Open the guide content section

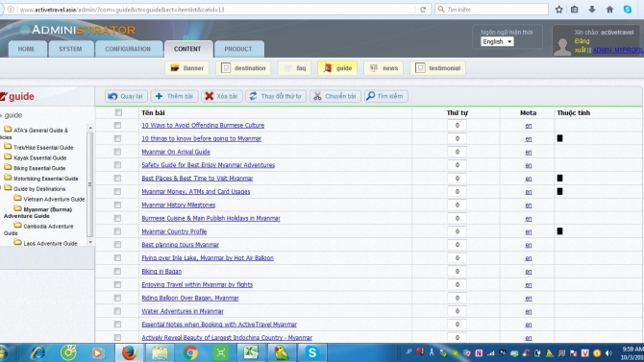tap(337, 68)
